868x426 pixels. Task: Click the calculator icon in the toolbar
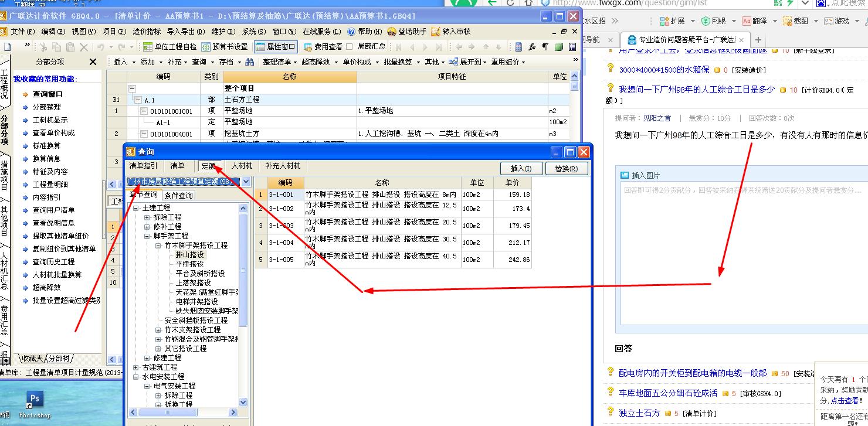coord(518,47)
